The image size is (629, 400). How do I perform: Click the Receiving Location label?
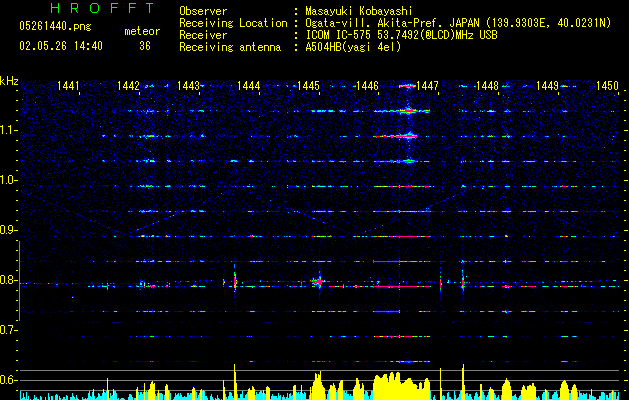(x=233, y=23)
